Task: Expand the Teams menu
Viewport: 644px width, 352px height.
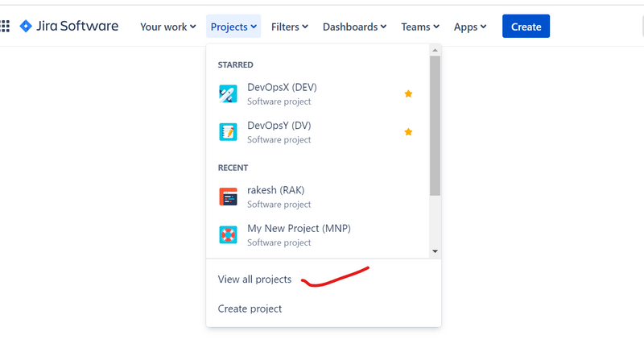Action: point(420,27)
